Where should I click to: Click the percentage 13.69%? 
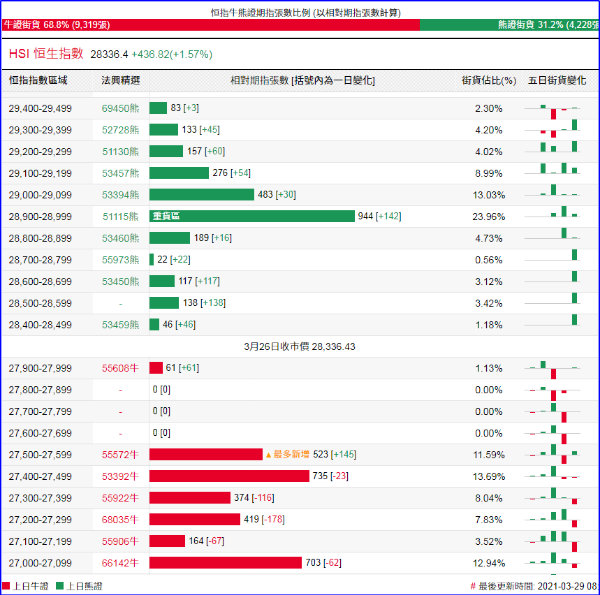tap(489, 477)
